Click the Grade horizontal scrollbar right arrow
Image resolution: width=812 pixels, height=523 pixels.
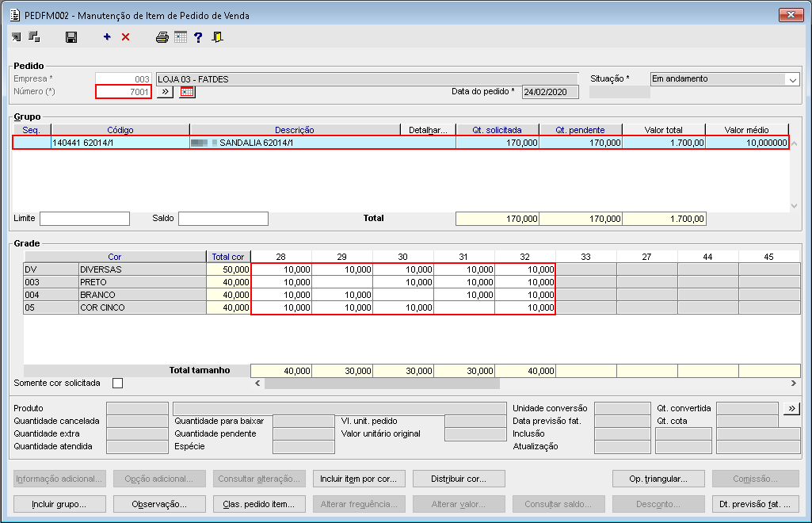[793, 384]
